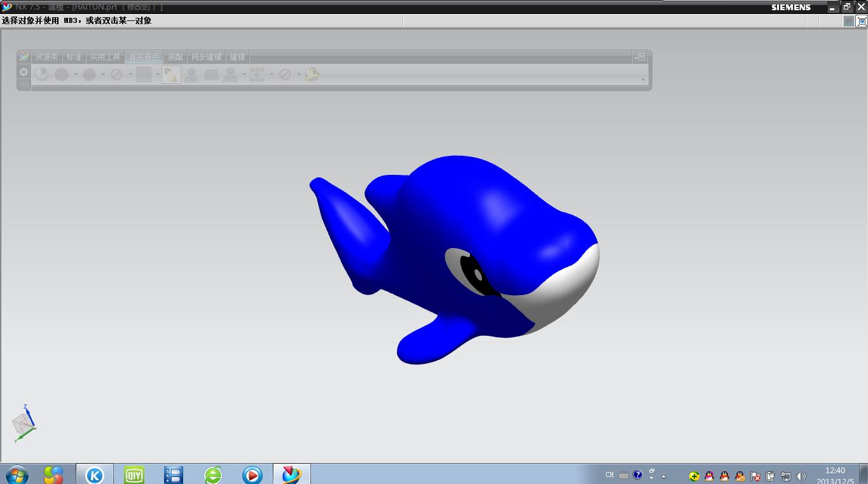Click the grid icon left of full-screen icon
Image resolution: width=868 pixels, height=484 pixels.
click(x=849, y=21)
